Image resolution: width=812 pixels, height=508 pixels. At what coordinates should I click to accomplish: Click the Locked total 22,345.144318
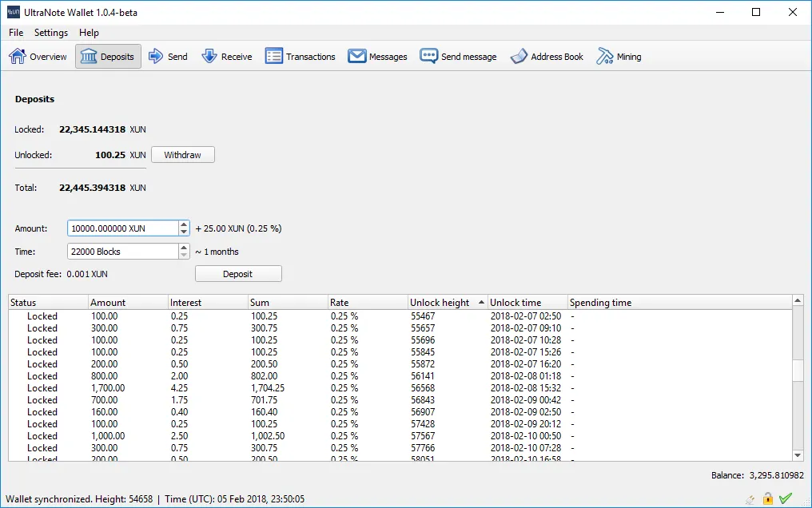point(92,129)
